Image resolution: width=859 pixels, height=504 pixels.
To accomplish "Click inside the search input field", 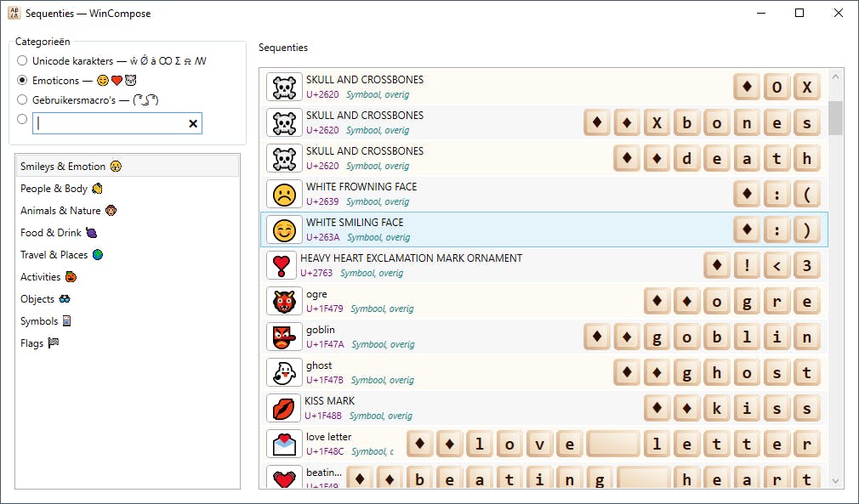I will (111, 123).
